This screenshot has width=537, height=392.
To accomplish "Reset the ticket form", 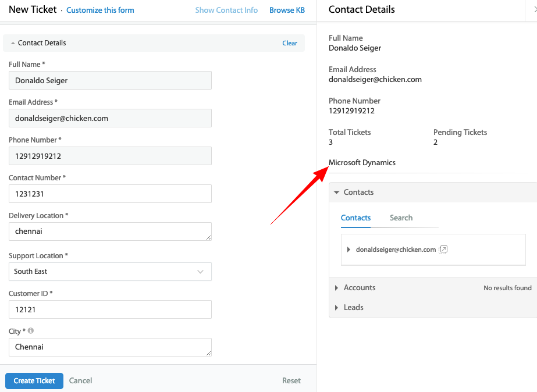I will [x=291, y=381].
